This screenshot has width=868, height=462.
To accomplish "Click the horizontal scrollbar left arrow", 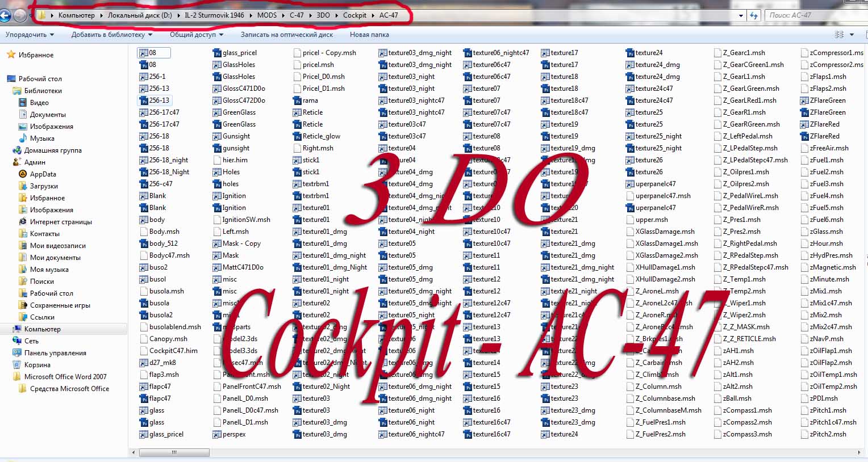I will coord(134,452).
